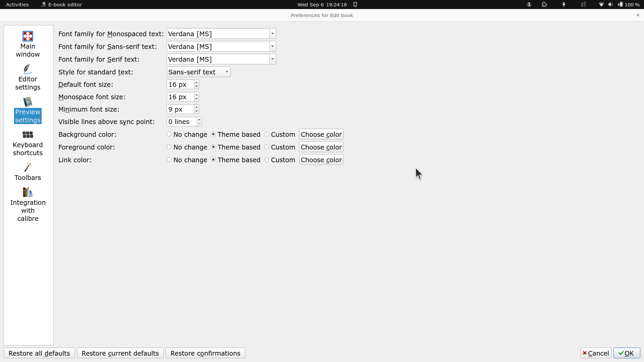Increase Default font size stepper
The image size is (644, 362).
click(x=197, y=82)
